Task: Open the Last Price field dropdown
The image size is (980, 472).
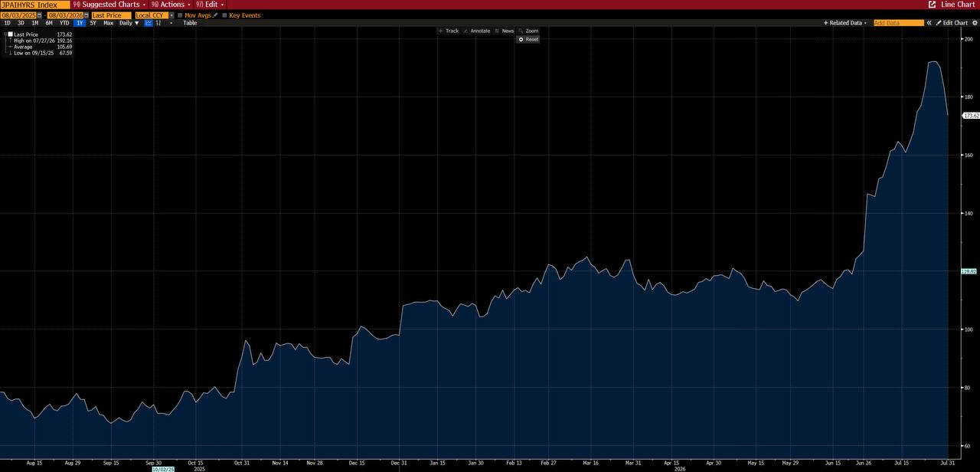Action: click(x=111, y=15)
